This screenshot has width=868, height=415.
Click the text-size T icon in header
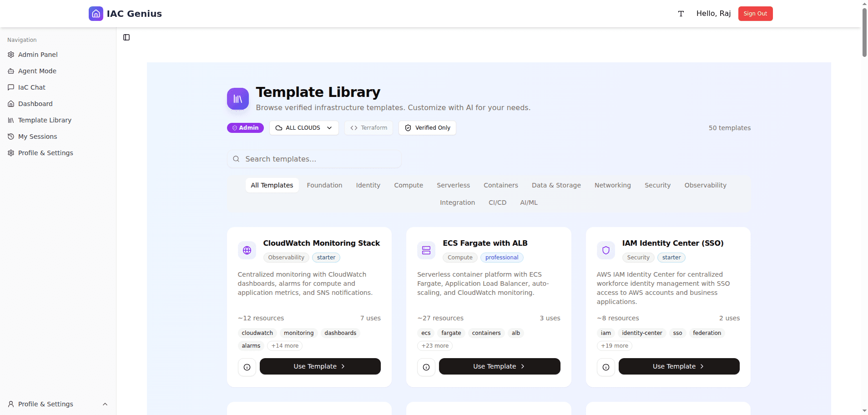pos(680,14)
